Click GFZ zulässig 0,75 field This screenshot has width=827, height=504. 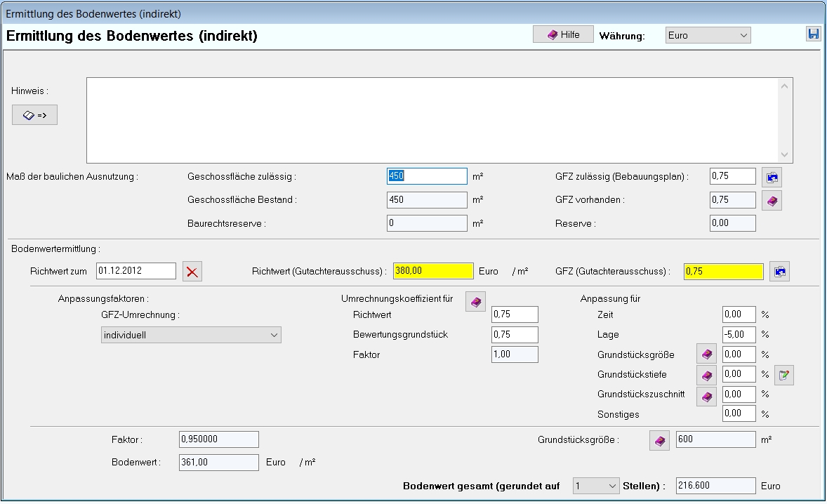pyautogui.click(x=733, y=176)
